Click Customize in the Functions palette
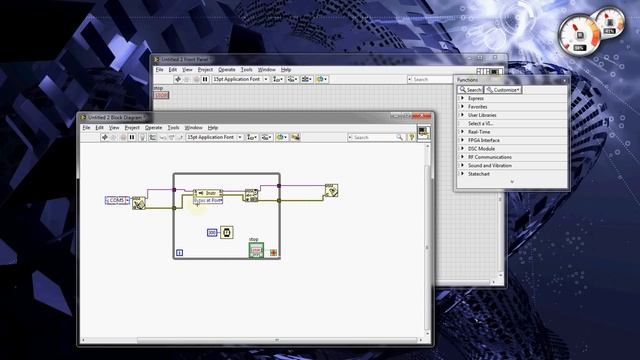 point(503,90)
